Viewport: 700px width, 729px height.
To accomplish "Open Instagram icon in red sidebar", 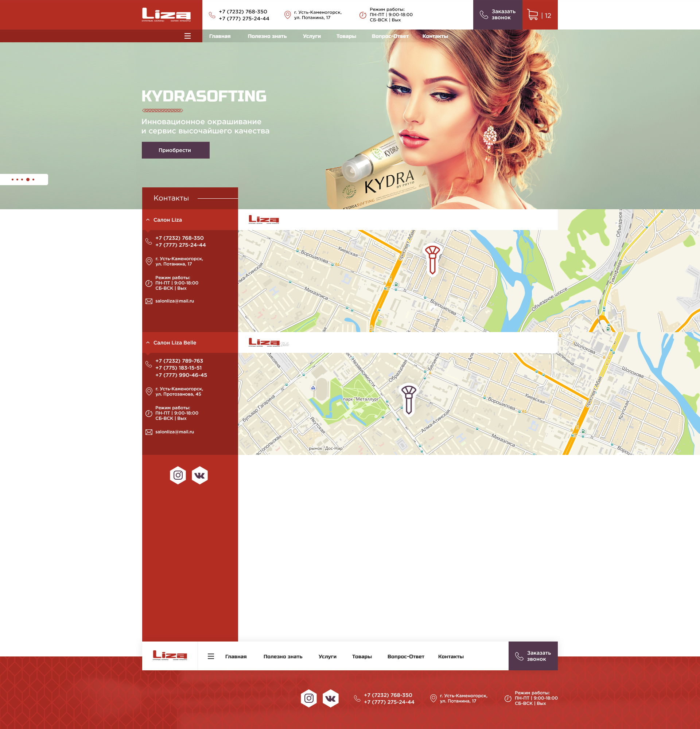I will 178,475.
